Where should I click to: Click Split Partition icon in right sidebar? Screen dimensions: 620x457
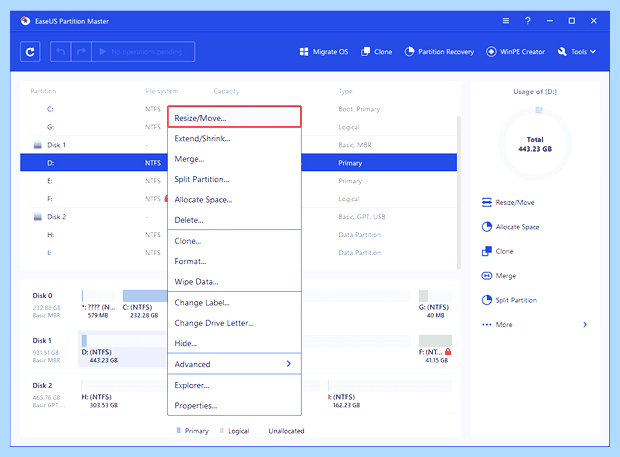point(487,300)
